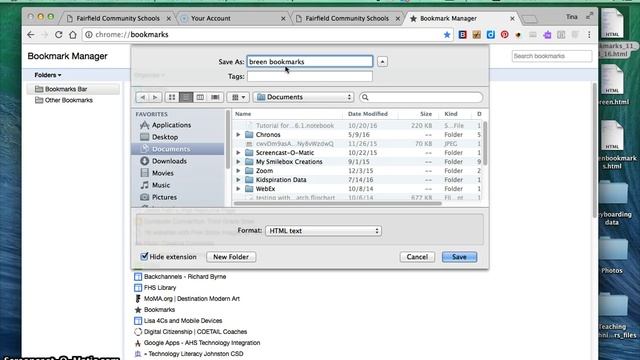Image resolution: width=640 pixels, height=360 pixels.
Task: Select the WebEx folder row
Action: point(356,189)
